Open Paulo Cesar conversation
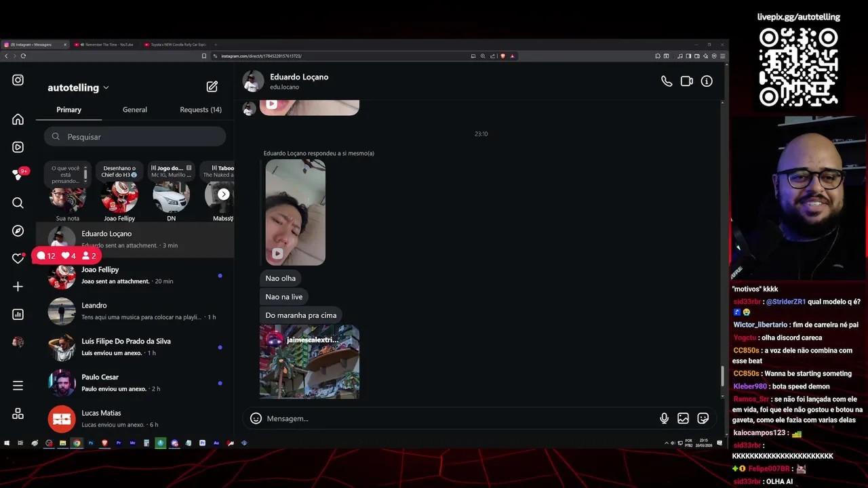Viewport: 868px width, 488px height. [135, 383]
